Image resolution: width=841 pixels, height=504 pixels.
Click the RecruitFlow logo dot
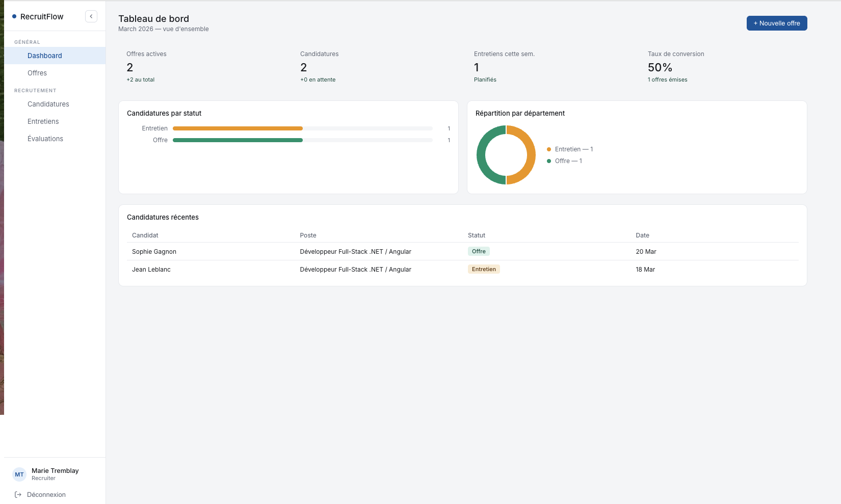[x=15, y=16]
